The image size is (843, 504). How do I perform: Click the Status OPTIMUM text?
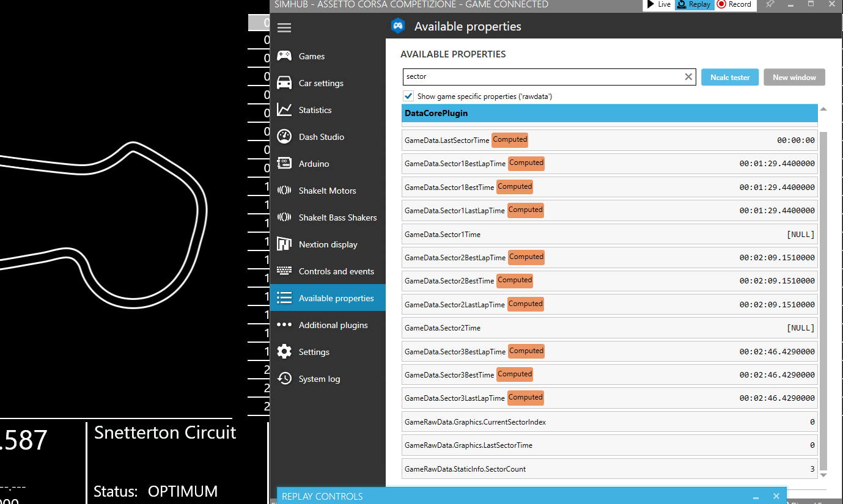156,491
